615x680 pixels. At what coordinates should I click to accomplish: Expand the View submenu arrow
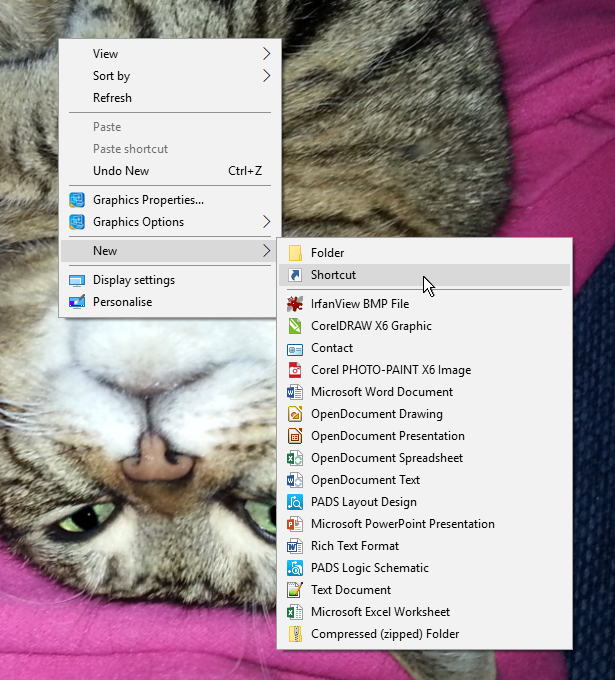[266, 54]
